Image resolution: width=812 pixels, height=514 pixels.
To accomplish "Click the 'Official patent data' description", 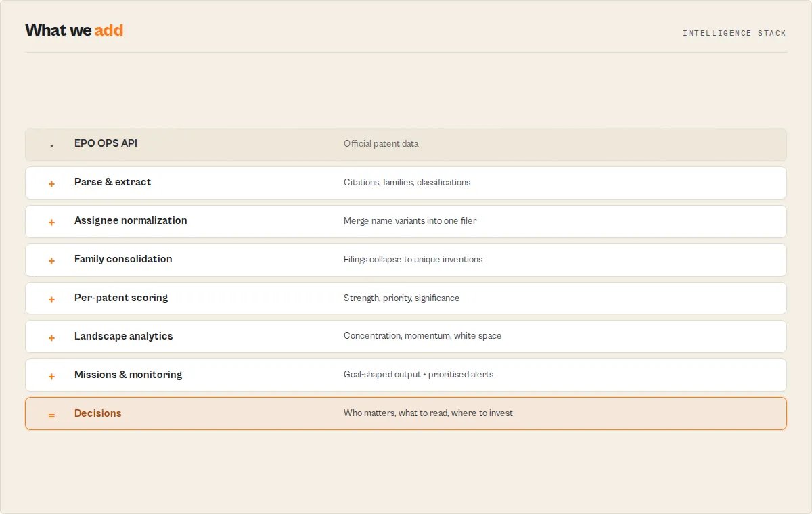I will coord(381,144).
